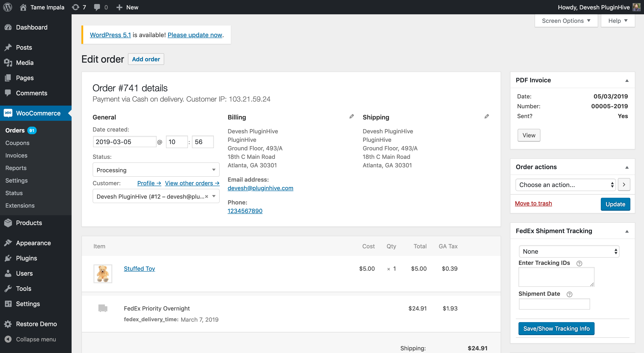Open the Please update now link
644x353 pixels.
tap(195, 35)
